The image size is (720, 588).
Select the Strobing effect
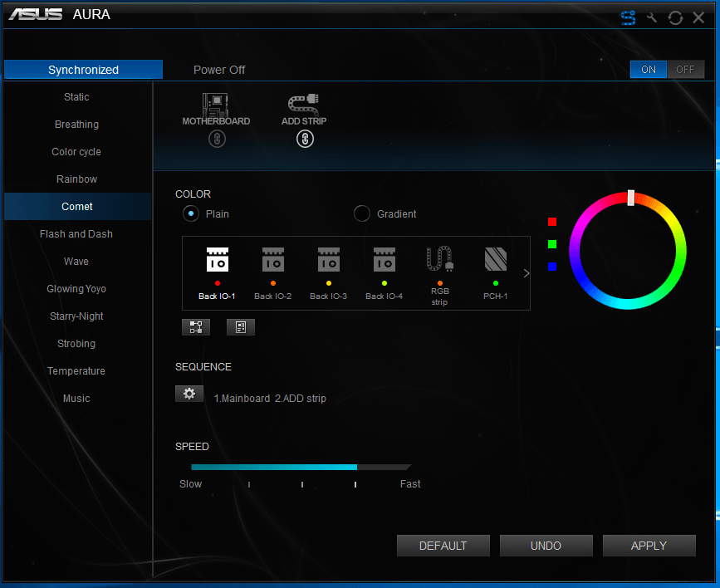pos(76,344)
